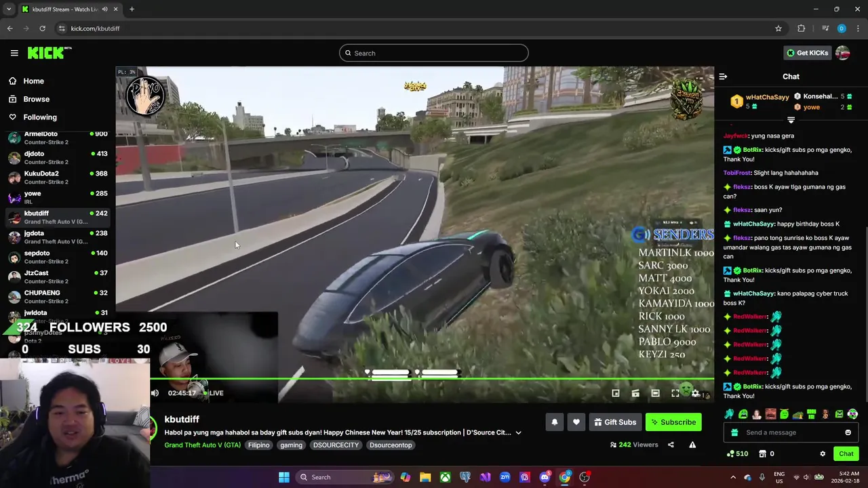Open the 510 channel points balance

tap(737, 454)
